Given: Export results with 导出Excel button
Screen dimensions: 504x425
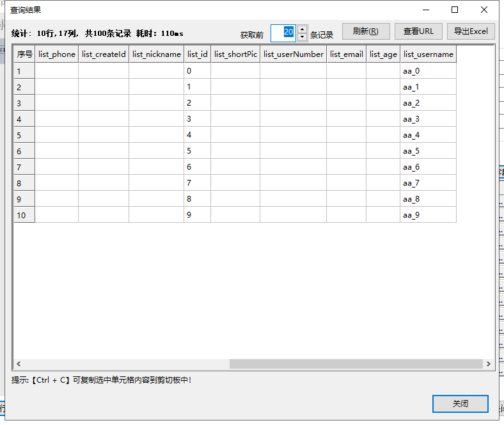Looking at the screenshot, I should click(x=471, y=31).
